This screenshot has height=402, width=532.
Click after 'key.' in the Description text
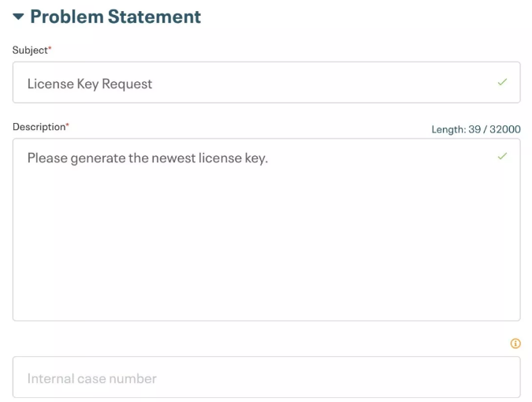(x=269, y=158)
